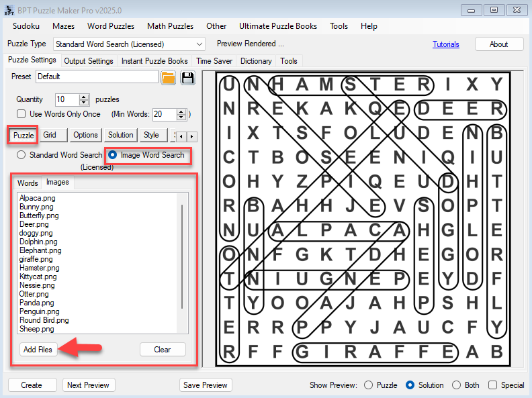Decrease Min Words using the spinner down arrow
This screenshot has height=398, width=532.
[181, 117]
